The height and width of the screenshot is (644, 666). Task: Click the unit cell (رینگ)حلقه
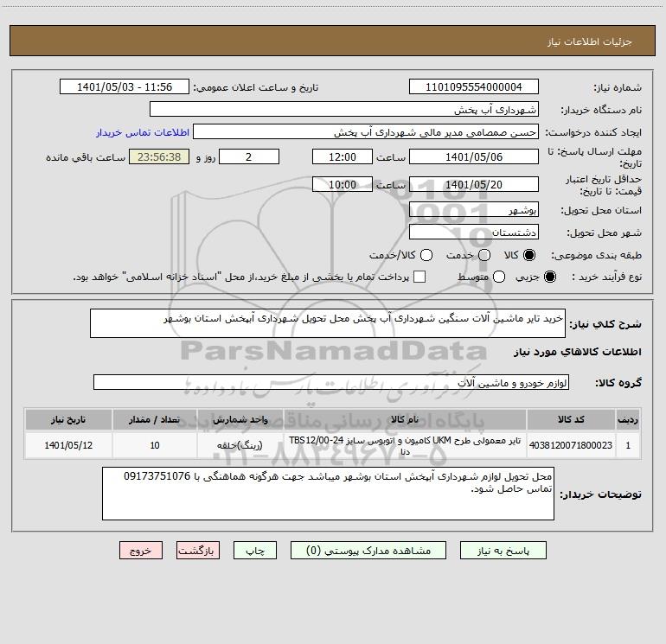(x=240, y=445)
